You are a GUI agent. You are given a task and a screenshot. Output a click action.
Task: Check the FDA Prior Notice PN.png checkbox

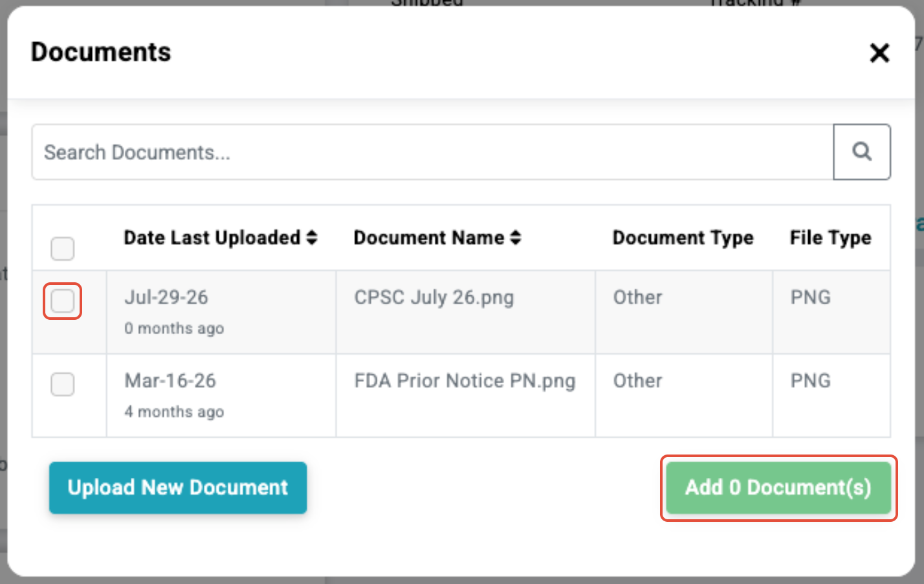click(x=63, y=385)
